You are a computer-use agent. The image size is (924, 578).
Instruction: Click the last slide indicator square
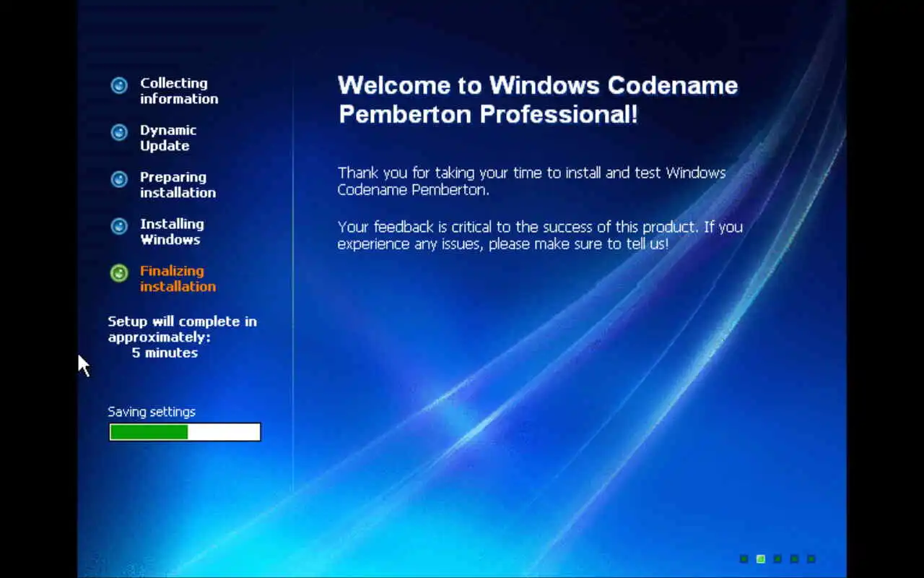pos(811,558)
